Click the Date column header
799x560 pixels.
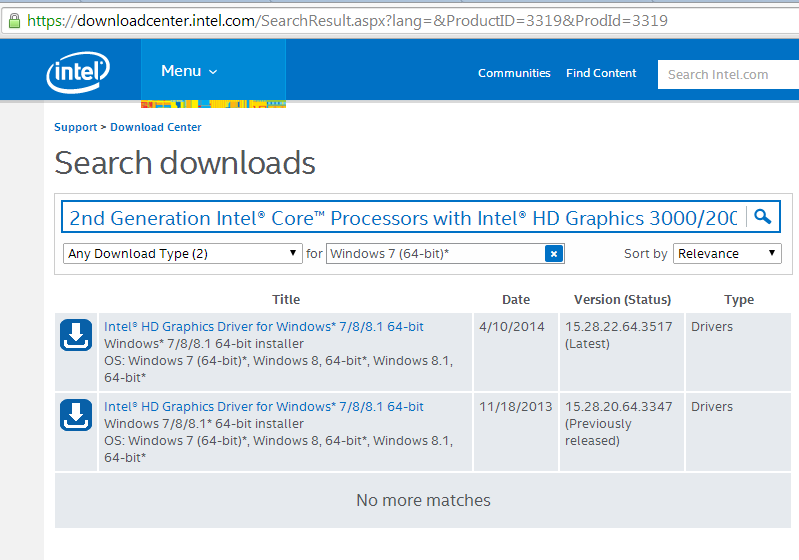(x=516, y=300)
